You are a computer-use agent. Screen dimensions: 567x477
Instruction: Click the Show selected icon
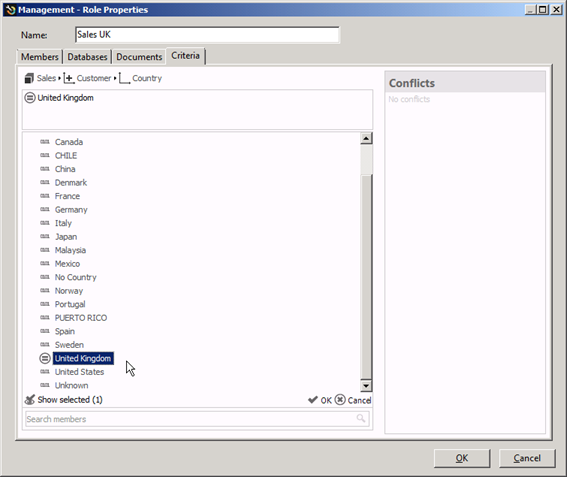point(29,400)
